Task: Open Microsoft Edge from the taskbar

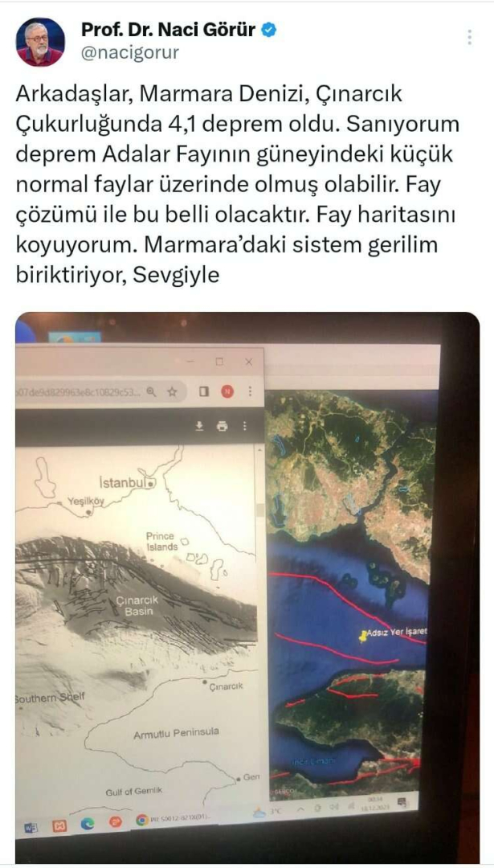Action: tap(88, 825)
